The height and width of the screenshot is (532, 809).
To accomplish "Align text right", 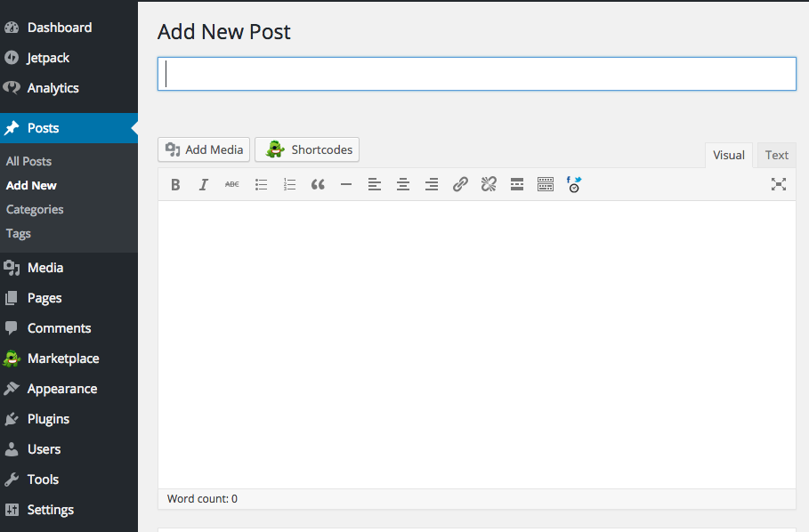I will (432, 184).
